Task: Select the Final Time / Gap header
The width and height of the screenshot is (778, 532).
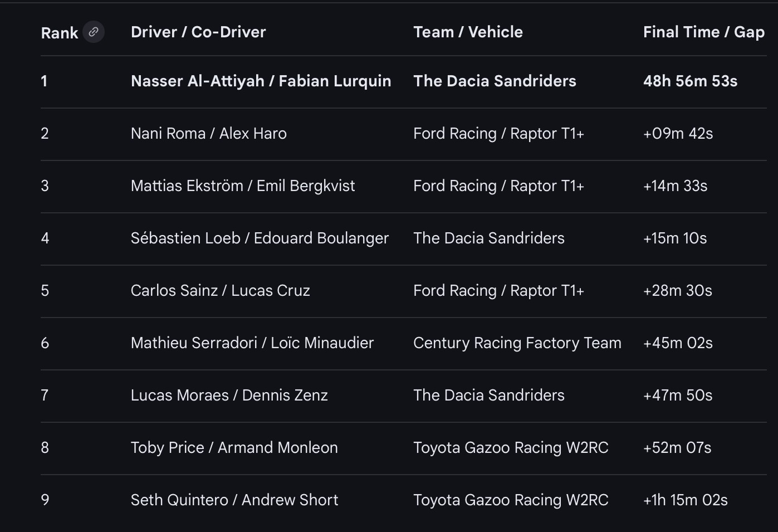Action: (703, 32)
